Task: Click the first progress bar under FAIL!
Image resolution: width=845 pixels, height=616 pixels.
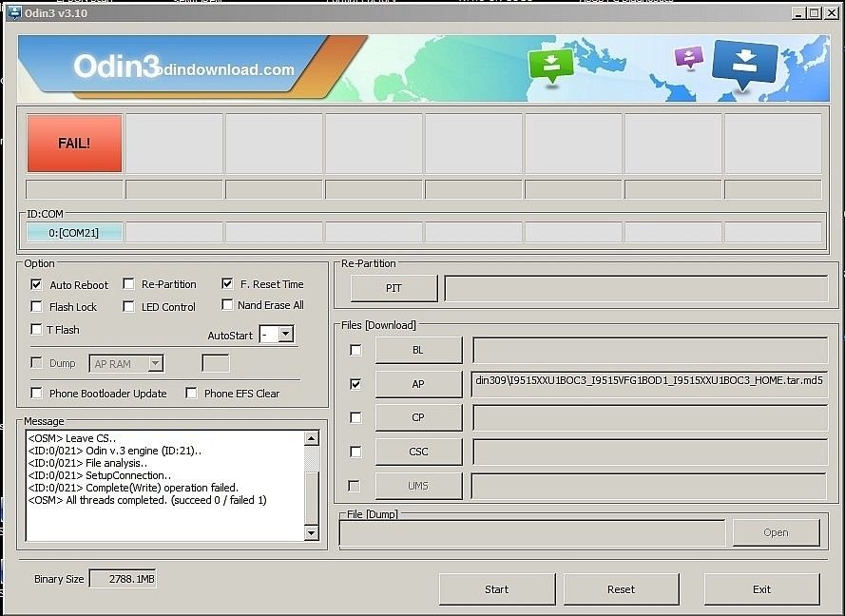Action: tap(74, 190)
